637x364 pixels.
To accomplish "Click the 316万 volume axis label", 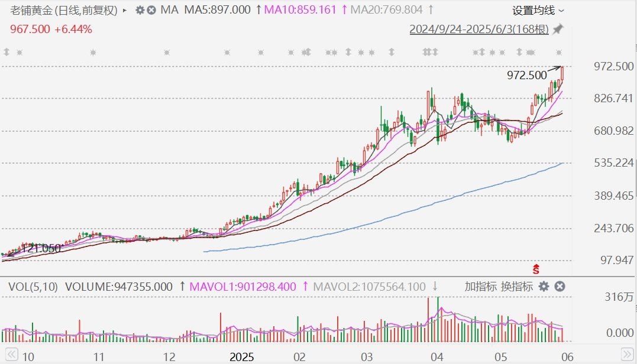I will tap(619, 297).
